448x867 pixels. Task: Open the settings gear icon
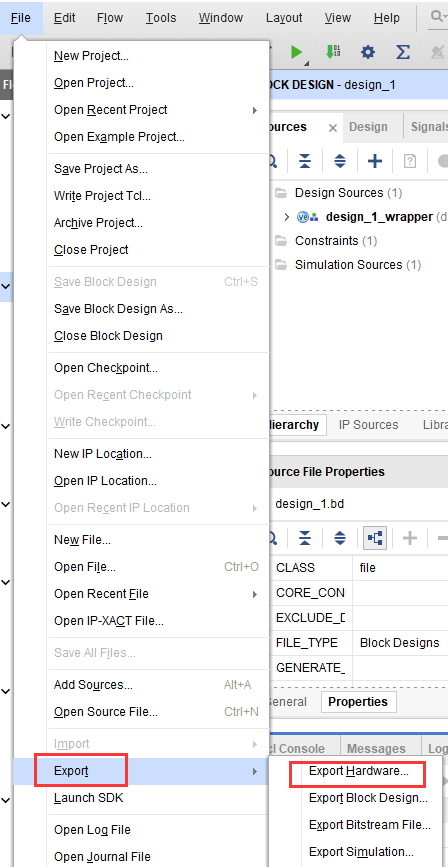[368, 52]
